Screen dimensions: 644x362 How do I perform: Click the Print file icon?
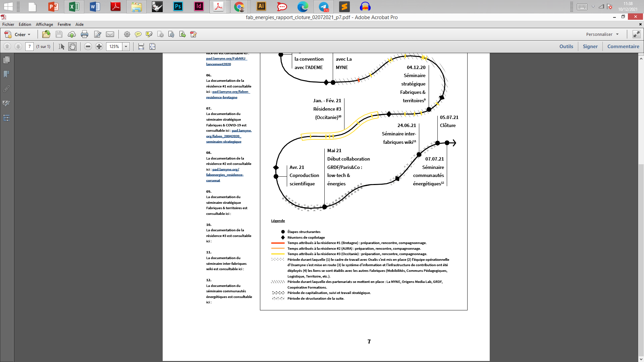click(x=85, y=34)
